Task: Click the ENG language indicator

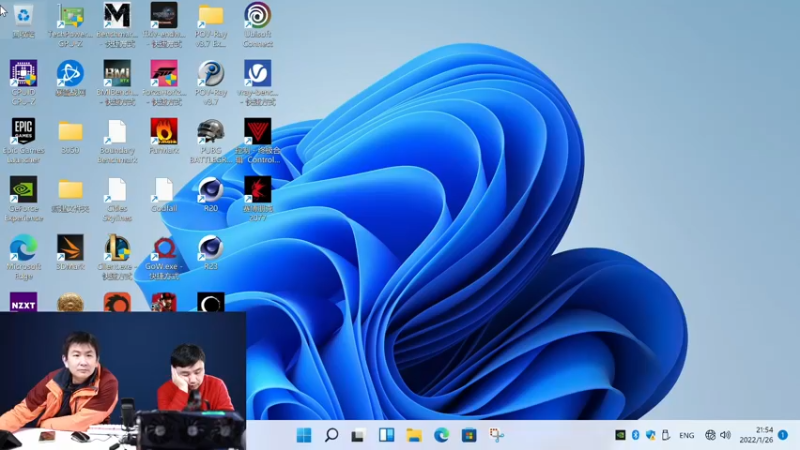Action: 687,435
